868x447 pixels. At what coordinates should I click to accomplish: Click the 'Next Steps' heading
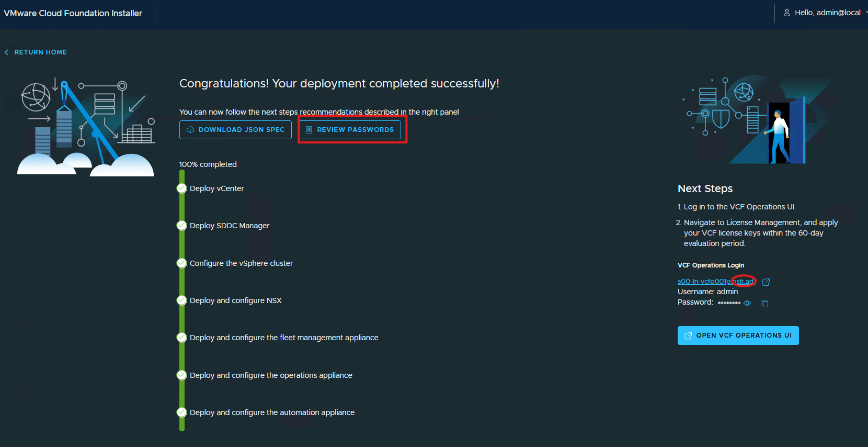705,188
